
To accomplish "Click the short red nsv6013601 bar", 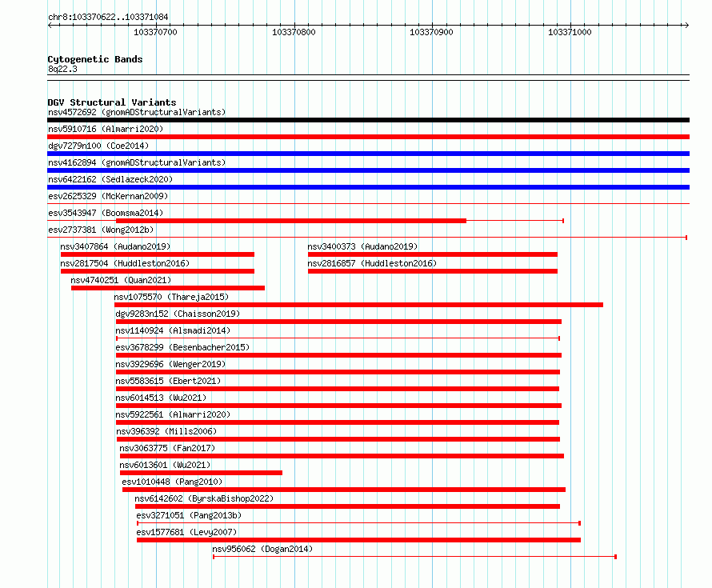I will tap(201, 473).
